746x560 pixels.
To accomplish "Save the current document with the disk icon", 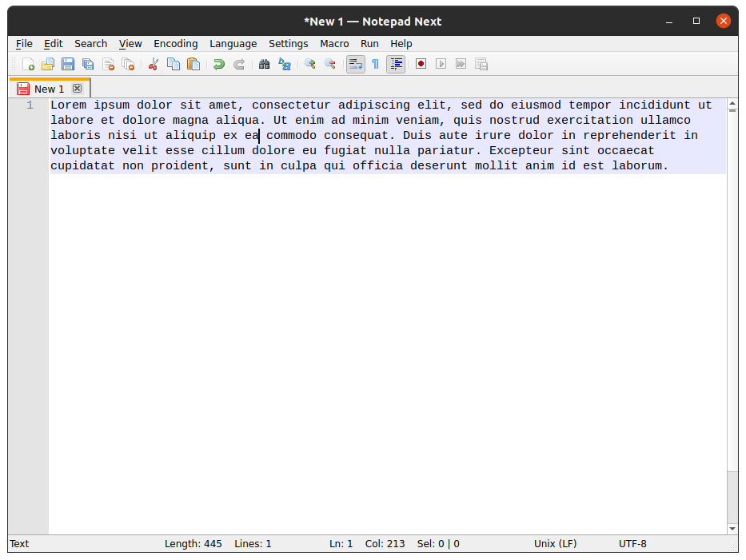I will coord(68,64).
